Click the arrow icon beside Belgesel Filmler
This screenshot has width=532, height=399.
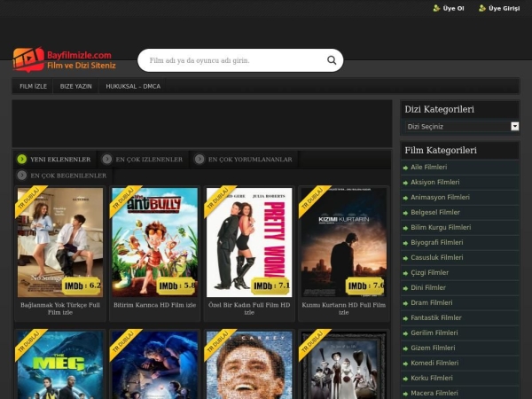[405, 213]
